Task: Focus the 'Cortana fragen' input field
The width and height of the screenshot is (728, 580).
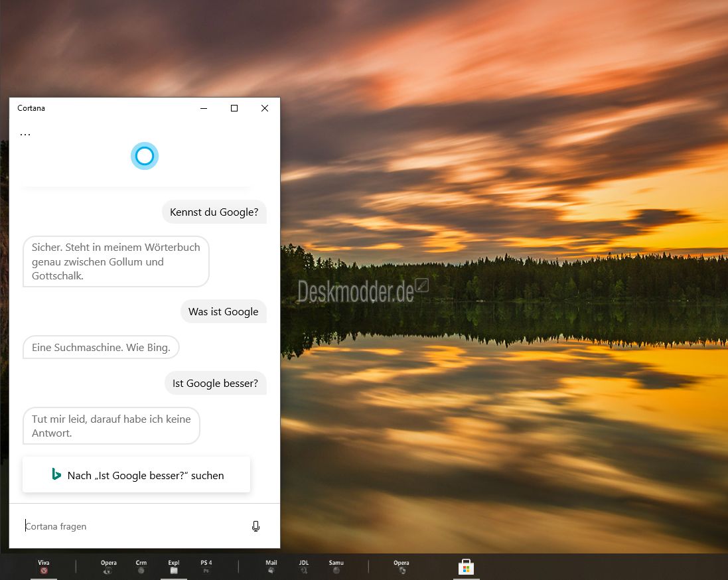Action: click(x=135, y=526)
